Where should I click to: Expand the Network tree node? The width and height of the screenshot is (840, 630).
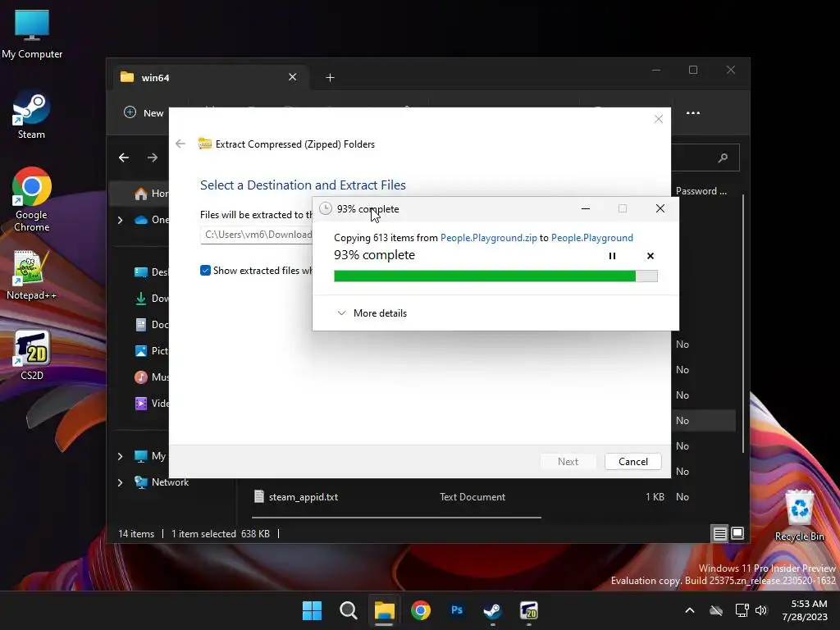coord(120,482)
